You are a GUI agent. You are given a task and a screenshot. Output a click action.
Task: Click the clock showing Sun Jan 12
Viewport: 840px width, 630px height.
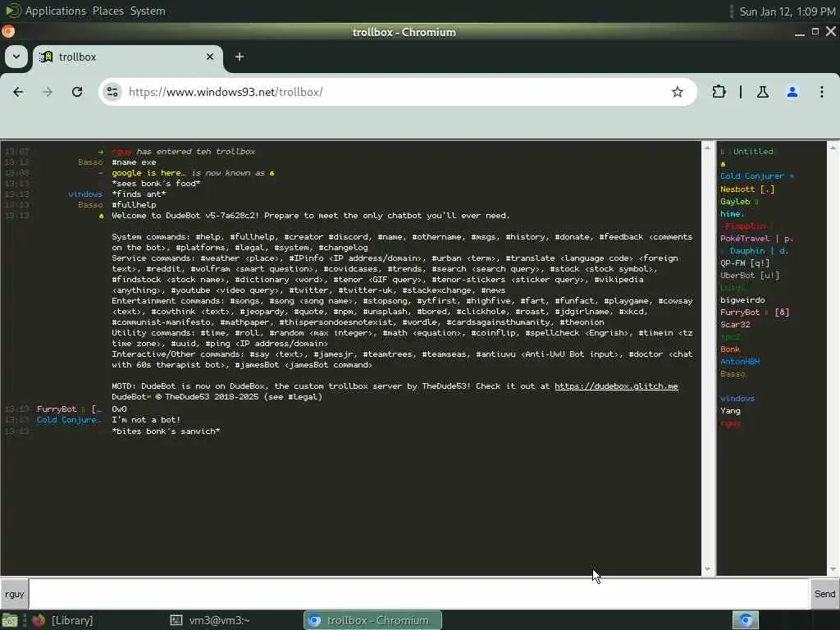coord(787,11)
